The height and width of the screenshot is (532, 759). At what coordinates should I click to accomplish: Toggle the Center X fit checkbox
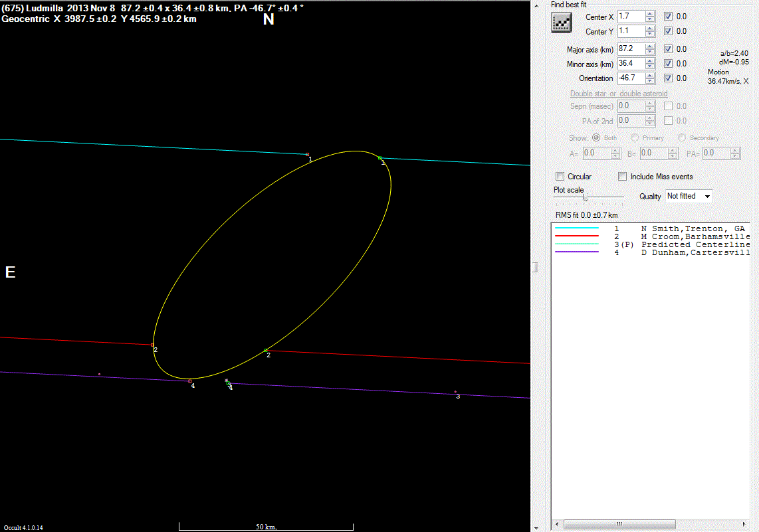(x=668, y=17)
